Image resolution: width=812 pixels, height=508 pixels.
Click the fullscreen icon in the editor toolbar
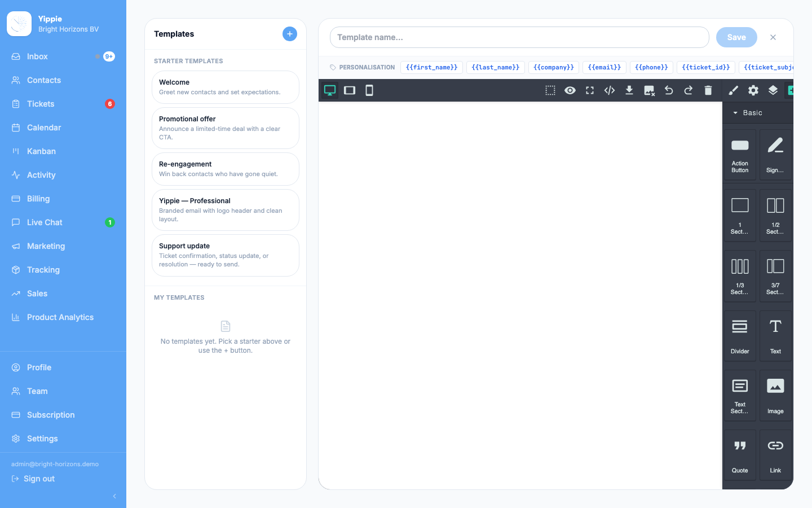[x=590, y=90]
